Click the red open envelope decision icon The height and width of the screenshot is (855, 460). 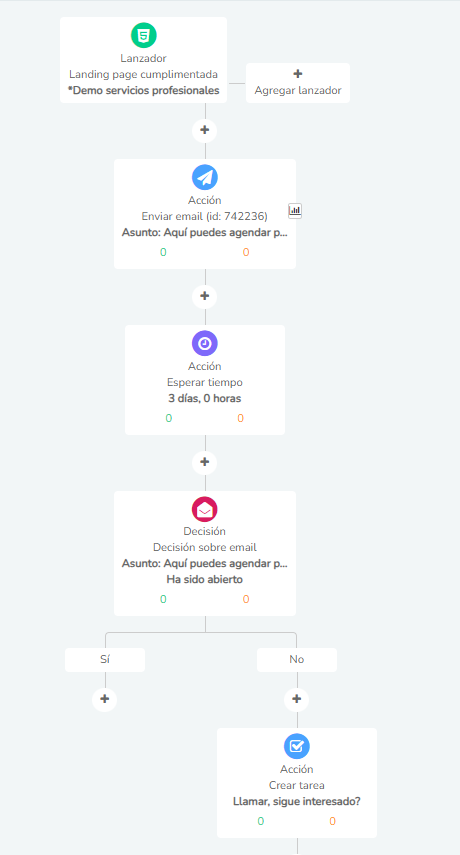click(205, 509)
